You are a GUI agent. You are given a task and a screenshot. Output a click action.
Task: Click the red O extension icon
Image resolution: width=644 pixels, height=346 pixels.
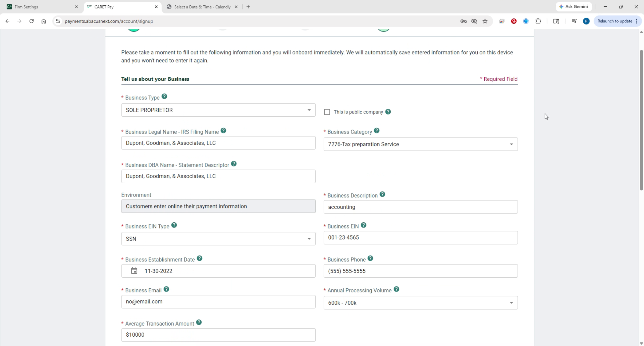(514, 21)
